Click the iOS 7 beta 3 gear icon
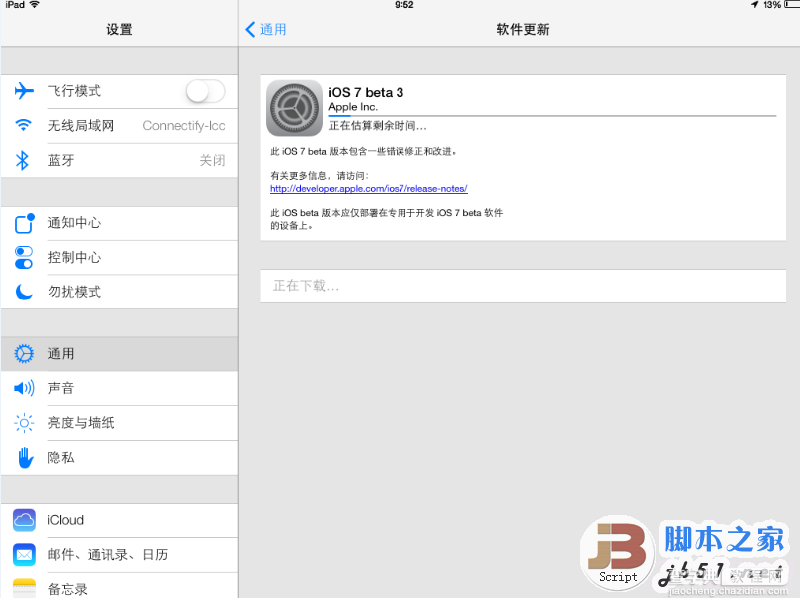Image resolution: width=800 pixels, height=598 pixels. click(294, 108)
